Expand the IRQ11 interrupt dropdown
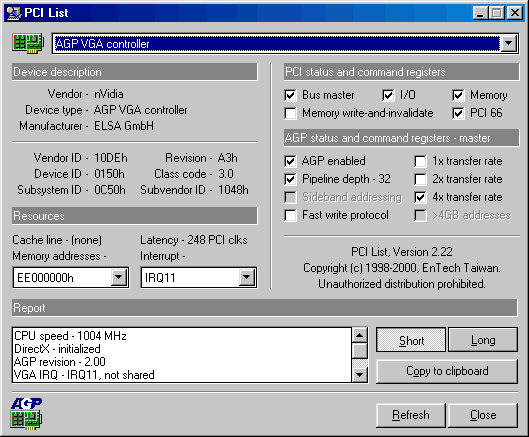This screenshot has height=437, width=529. tap(247, 277)
